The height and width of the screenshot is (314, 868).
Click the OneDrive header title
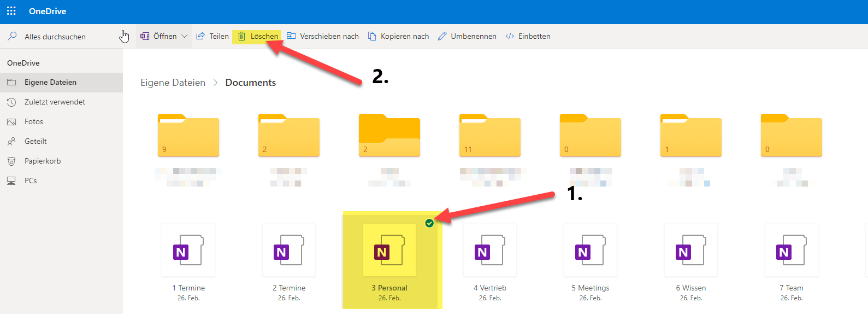point(48,11)
